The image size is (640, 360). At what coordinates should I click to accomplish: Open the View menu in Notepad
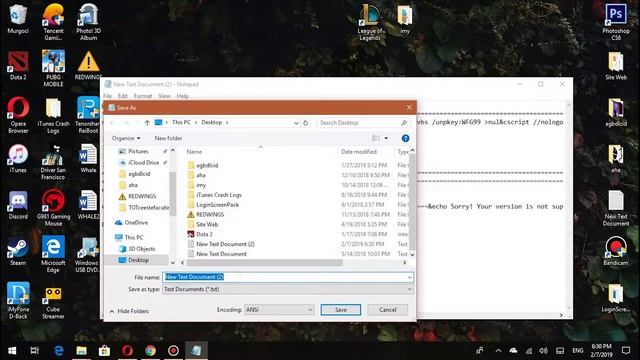tap(164, 96)
